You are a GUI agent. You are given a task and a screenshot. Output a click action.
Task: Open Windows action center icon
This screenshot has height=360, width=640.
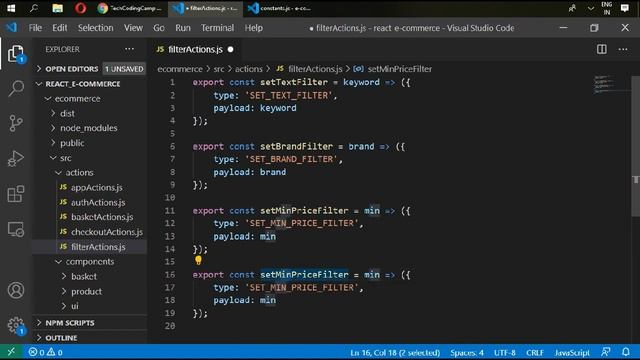coord(624,8)
